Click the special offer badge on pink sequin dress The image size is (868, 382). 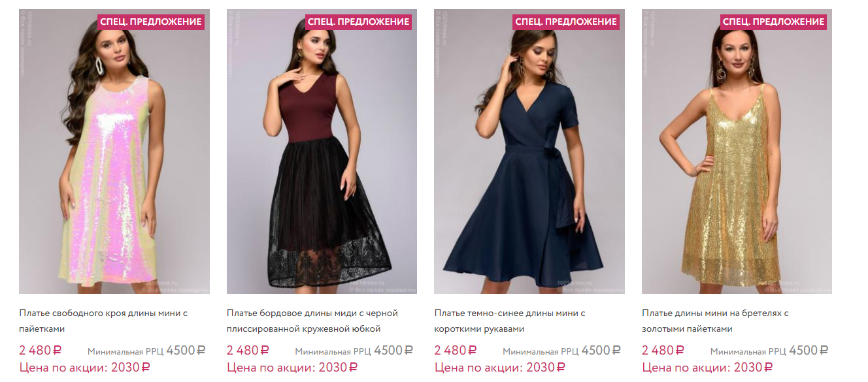pyautogui.click(x=151, y=22)
